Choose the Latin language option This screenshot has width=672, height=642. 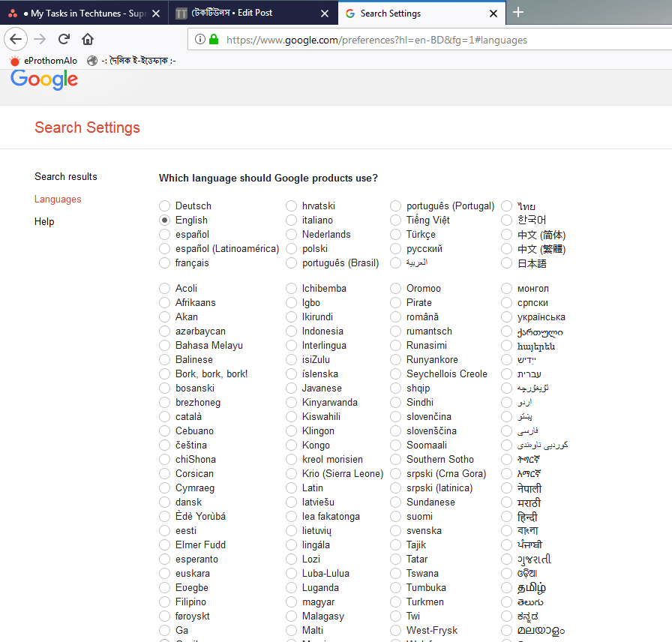click(x=292, y=487)
